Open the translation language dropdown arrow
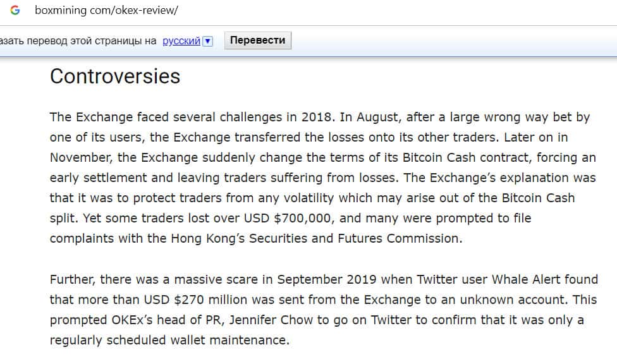Screen dimensions: 617x364 click(208, 41)
